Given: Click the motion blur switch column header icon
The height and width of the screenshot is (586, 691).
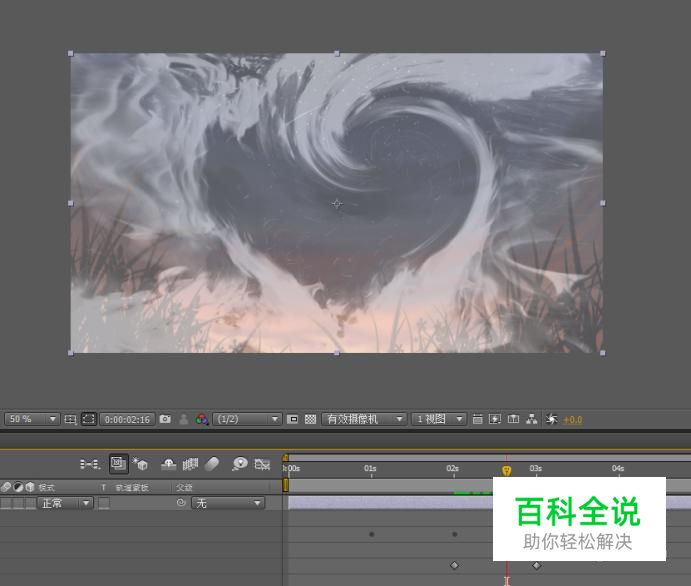Looking at the screenshot, I should coord(6,487).
